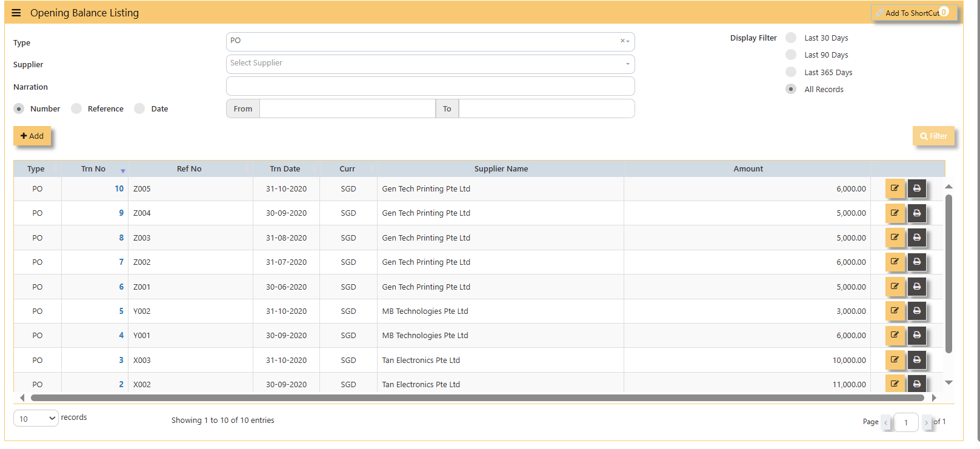Change the records per page dropdown
980x449 pixels.
(36, 418)
